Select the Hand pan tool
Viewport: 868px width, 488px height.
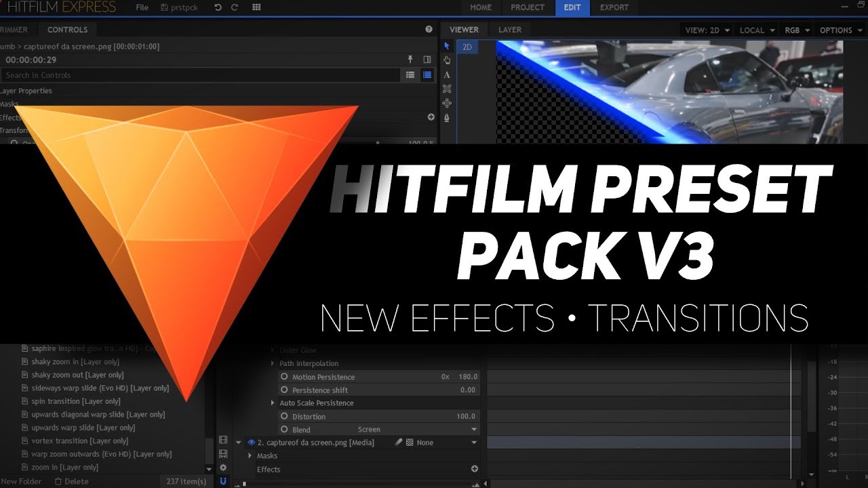pos(447,60)
